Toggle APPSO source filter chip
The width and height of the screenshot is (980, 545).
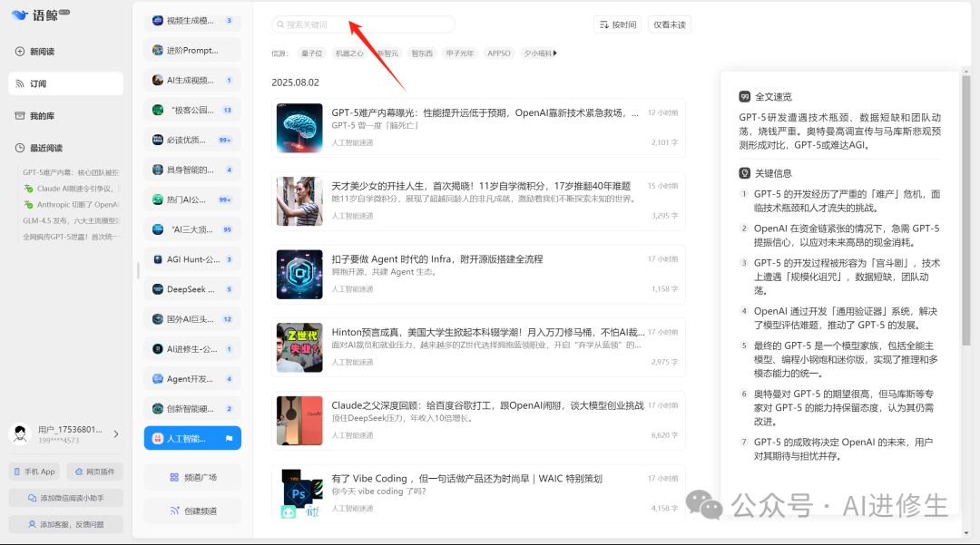pos(499,54)
